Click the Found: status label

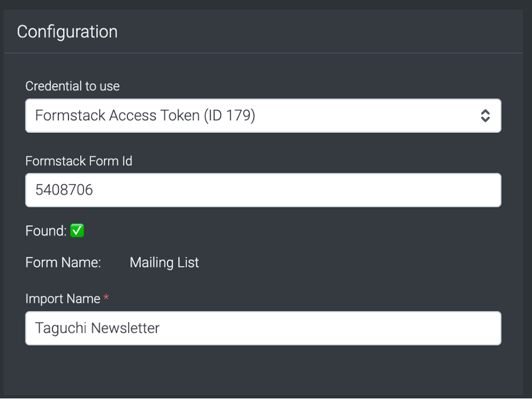pyautogui.click(x=46, y=231)
